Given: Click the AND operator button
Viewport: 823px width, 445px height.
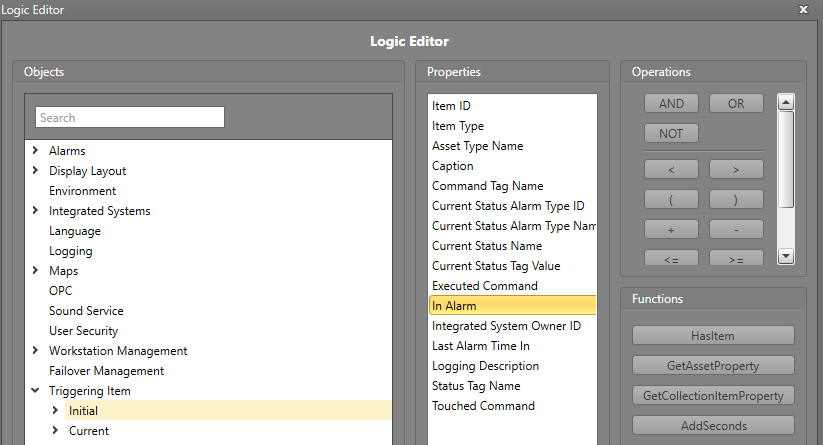Looking at the screenshot, I should pyautogui.click(x=671, y=104).
